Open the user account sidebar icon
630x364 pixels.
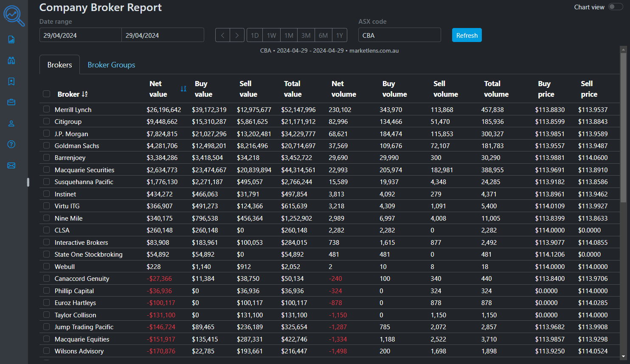[11, 123]
